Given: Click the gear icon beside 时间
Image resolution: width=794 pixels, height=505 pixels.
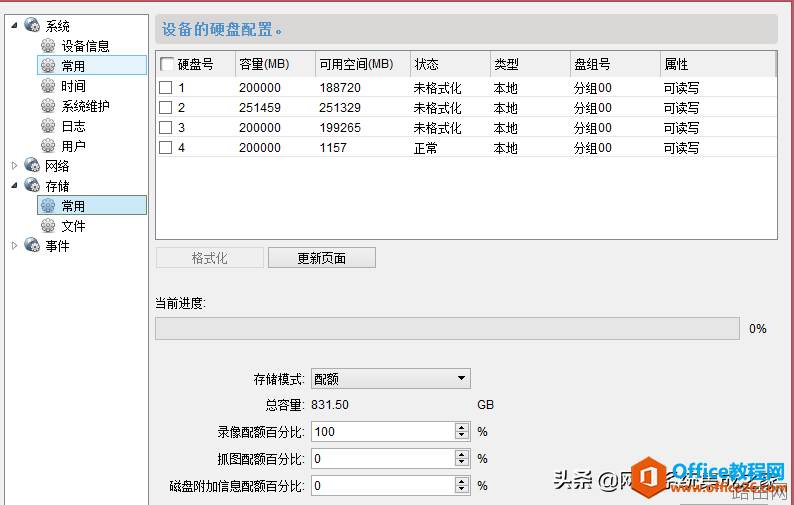Looking at the screenshot, I should coord(48,86).
